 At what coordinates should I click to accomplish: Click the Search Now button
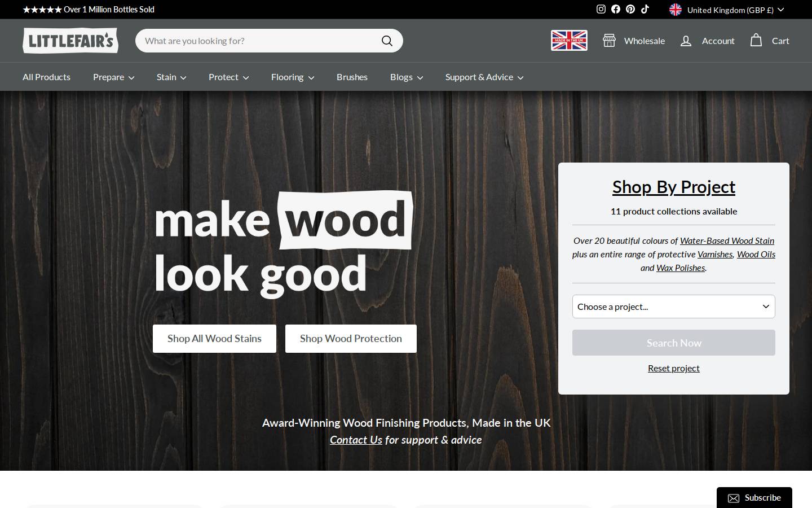tap(674, 343)
